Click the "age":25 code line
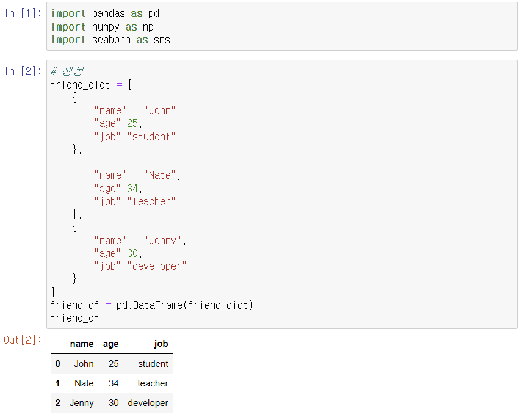This screenshot has height=420, width=523. [118, 123]
